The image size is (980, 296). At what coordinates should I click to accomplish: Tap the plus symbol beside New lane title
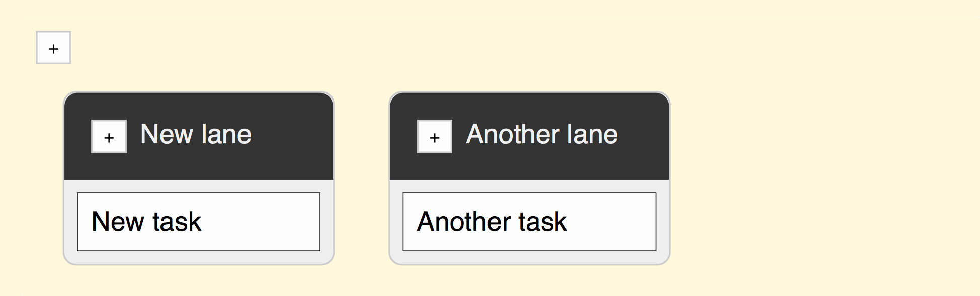tap(108, 136)
